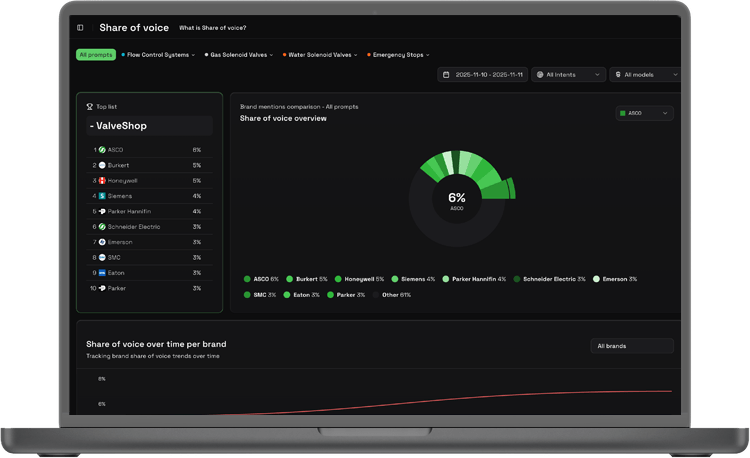Click the SMC logo in Top list
Image resolution: width=750 pixels, height=458 pixels.
(102, 257)
